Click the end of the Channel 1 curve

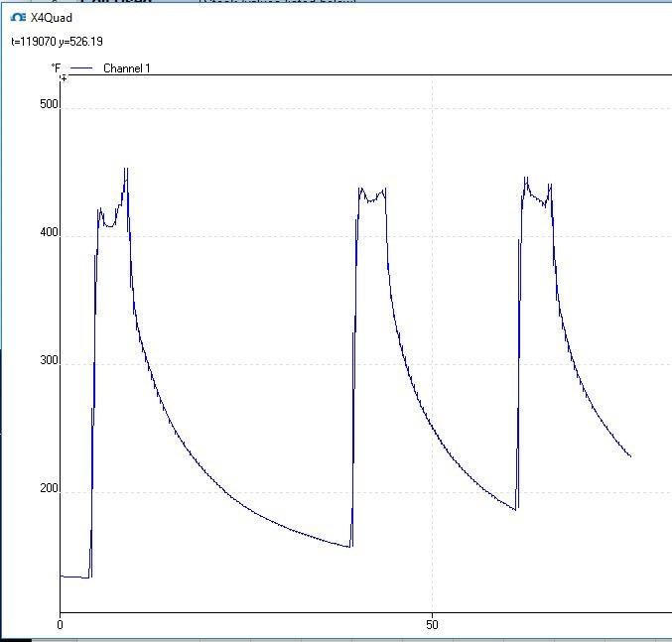[630, 456]
